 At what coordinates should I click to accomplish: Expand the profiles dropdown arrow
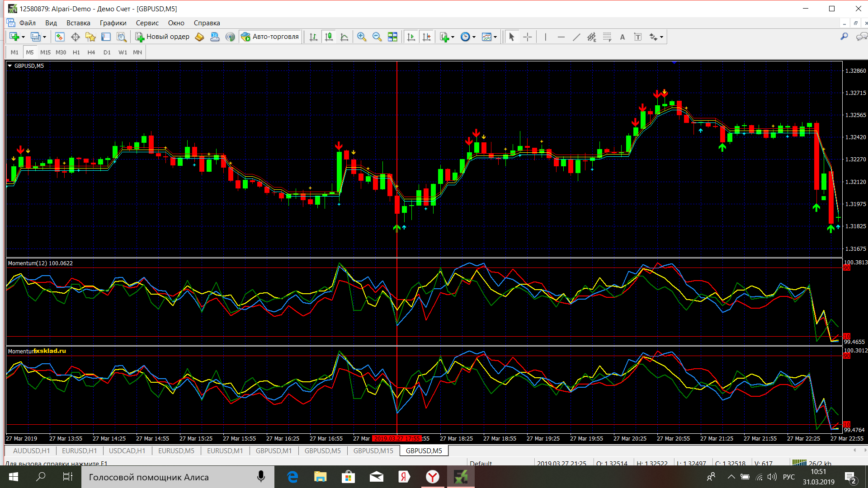[x=44, y=37]
